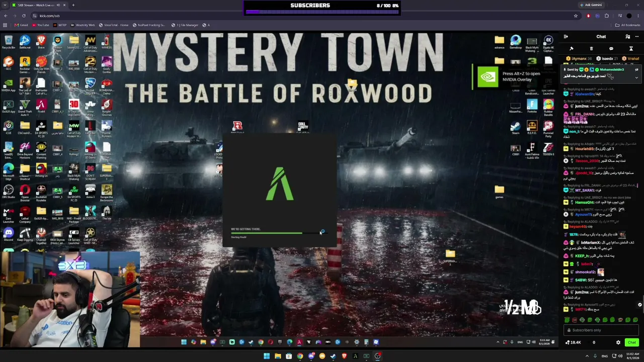The width and height of the screenshot is (644, 362).
Task: Insert the first green emote in quick row
Action: point(567,320)
